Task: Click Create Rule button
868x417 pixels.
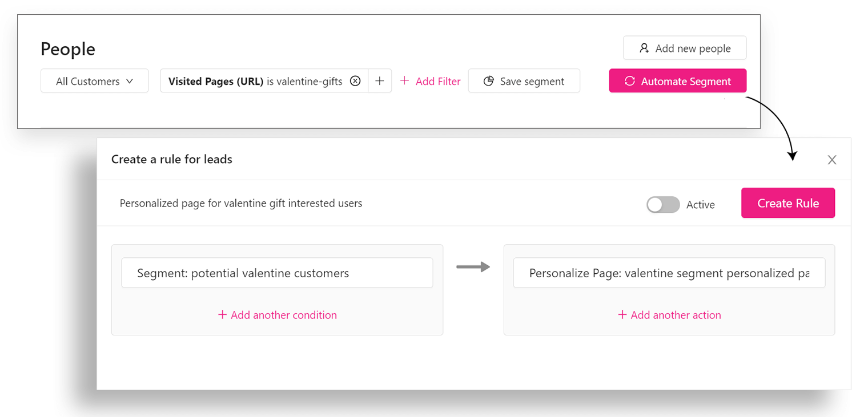Action: coord(788,203)
